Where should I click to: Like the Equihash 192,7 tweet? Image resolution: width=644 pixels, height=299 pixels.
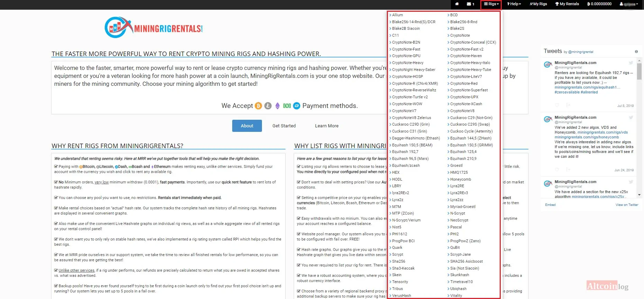coord(557,105)
